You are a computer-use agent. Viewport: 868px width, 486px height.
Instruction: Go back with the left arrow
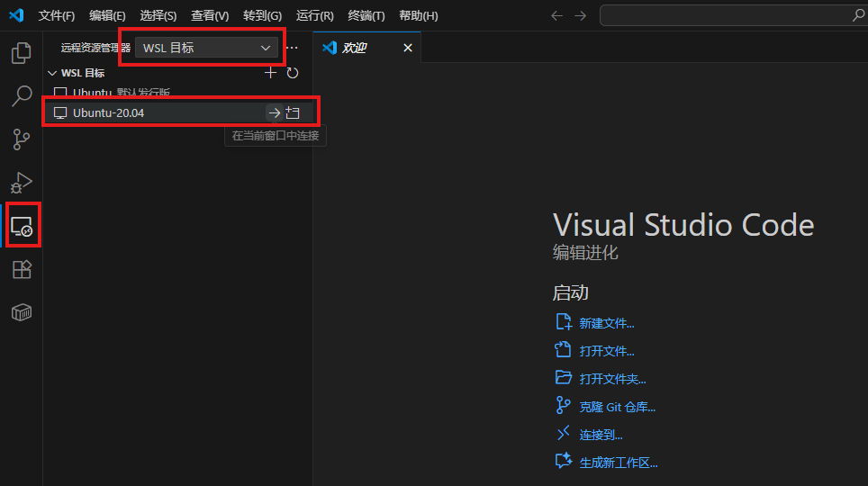556,15
